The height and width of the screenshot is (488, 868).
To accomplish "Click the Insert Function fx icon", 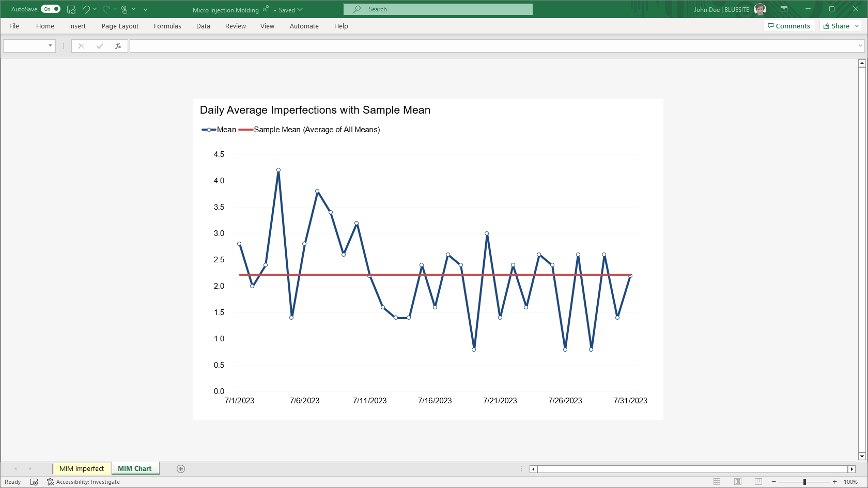I will (x=118, y=46).
